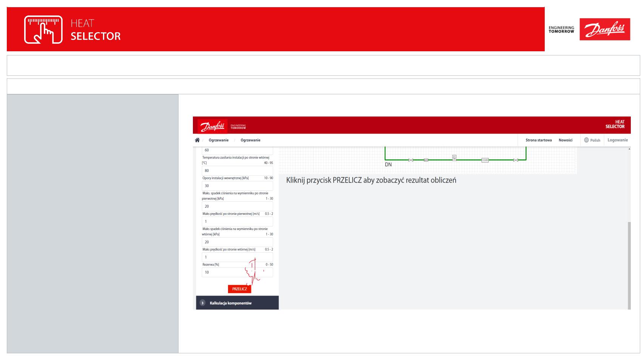Click the '40 - 95' range text
The image size is (644, 362).
[268, 163]
